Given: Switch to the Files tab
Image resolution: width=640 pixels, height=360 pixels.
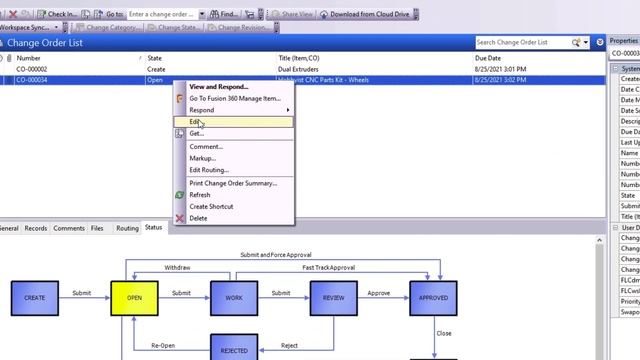Looking at the screenshot, I should coord(97,228).
